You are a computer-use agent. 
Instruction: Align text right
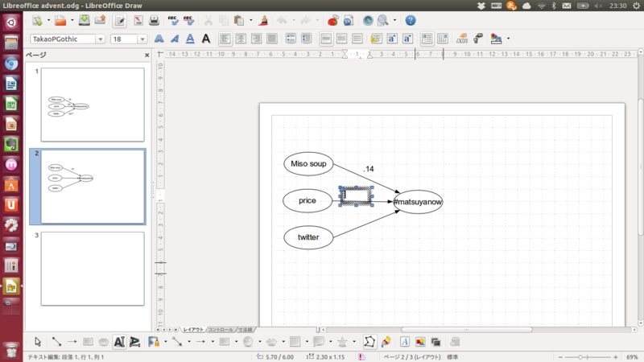click(256, 39)
